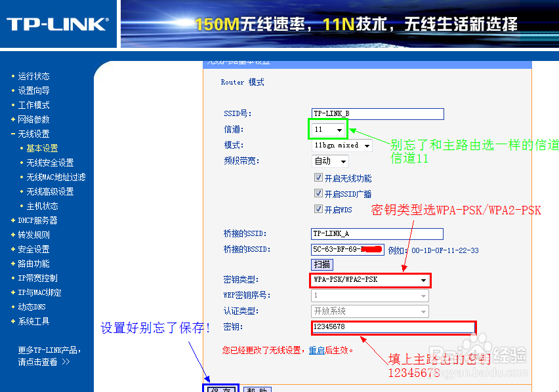Screen dimensions: 559x392
Task: Select 基本设置 submenu item
Action: tap(42, 148)
